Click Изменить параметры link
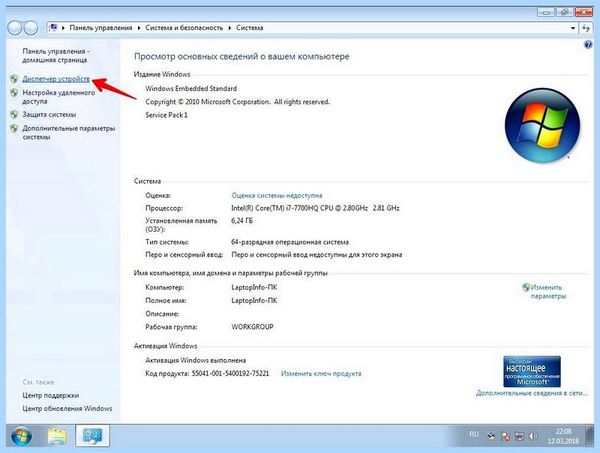 (x=548, y=292)
